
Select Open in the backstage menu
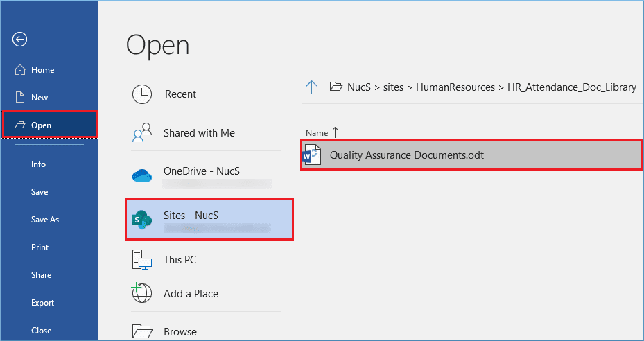49,125
